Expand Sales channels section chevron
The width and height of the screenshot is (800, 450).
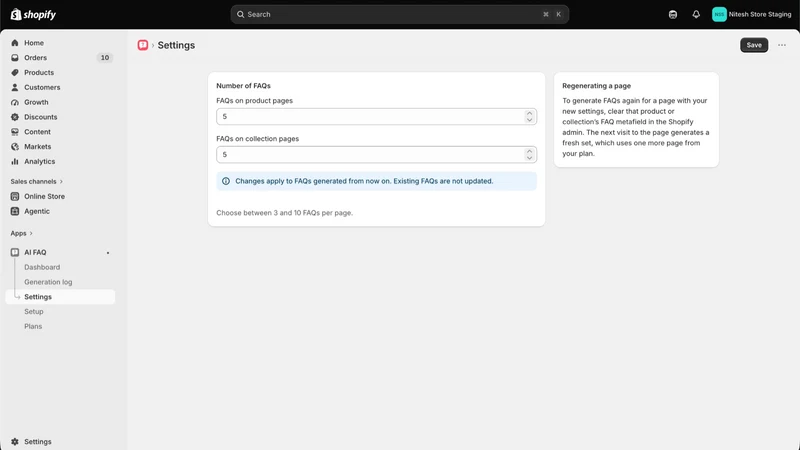coord(61,182)
